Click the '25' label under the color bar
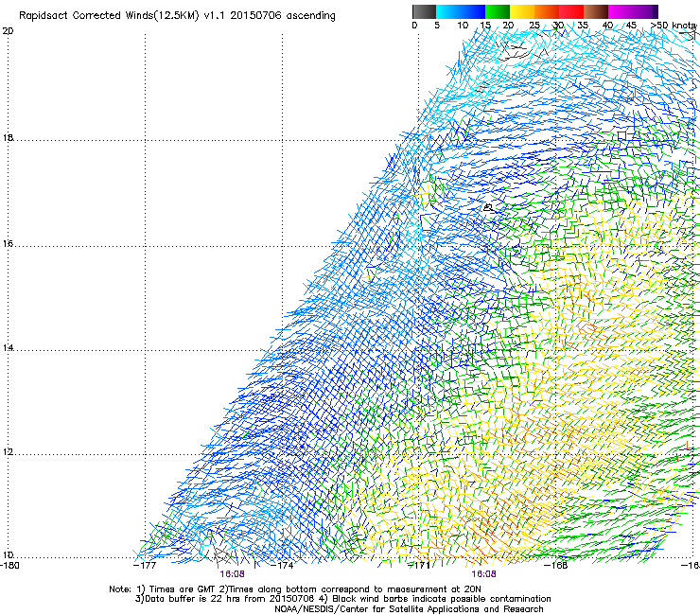This screenshot has width=700, height=615. point(534,26)
